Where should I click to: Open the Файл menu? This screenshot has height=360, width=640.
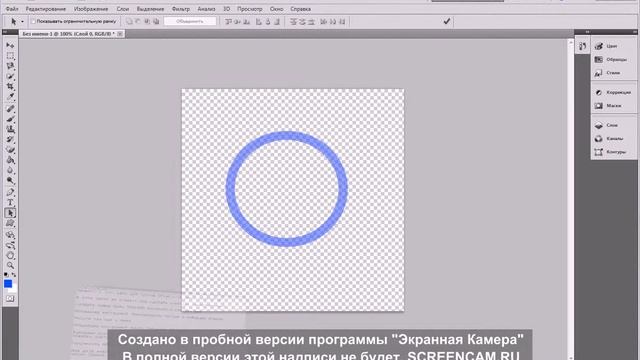point(12,9)
